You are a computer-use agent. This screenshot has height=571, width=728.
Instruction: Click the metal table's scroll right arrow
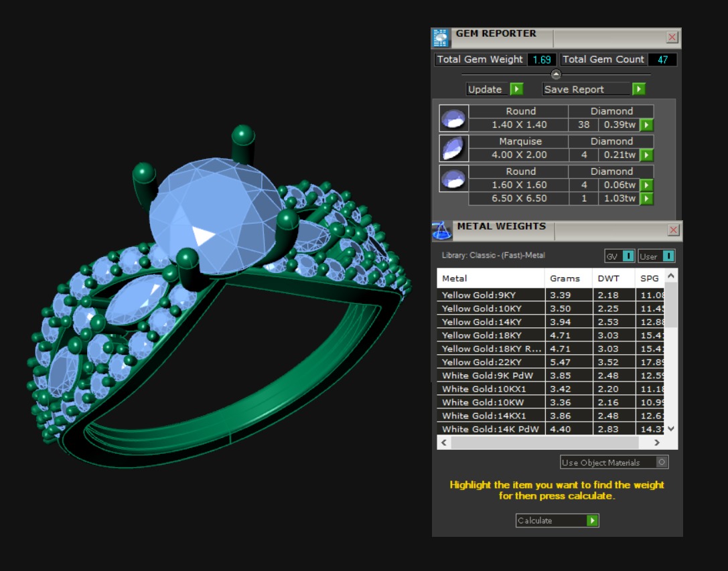[x=656, y=443]
